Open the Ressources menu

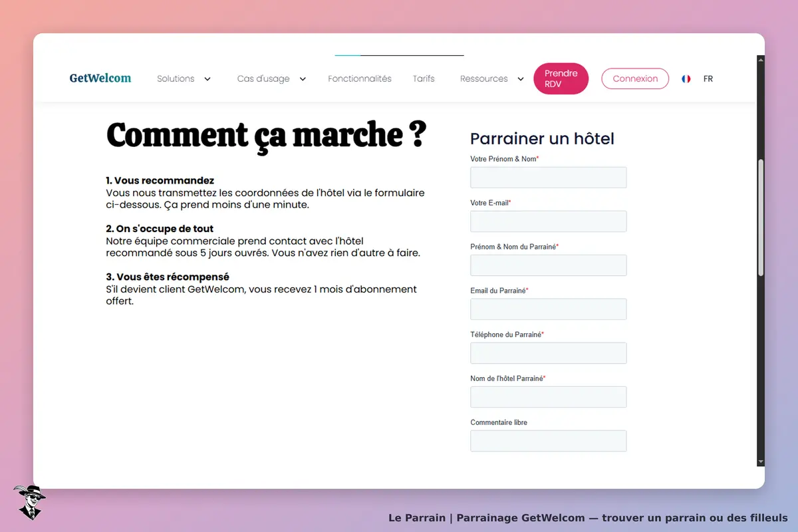click(484, 78)
